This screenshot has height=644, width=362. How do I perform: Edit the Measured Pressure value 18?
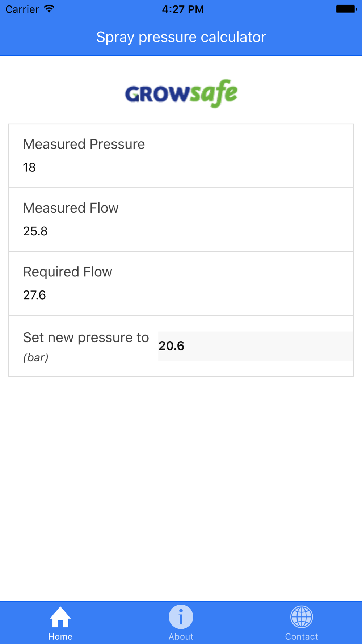pos(30,167)
